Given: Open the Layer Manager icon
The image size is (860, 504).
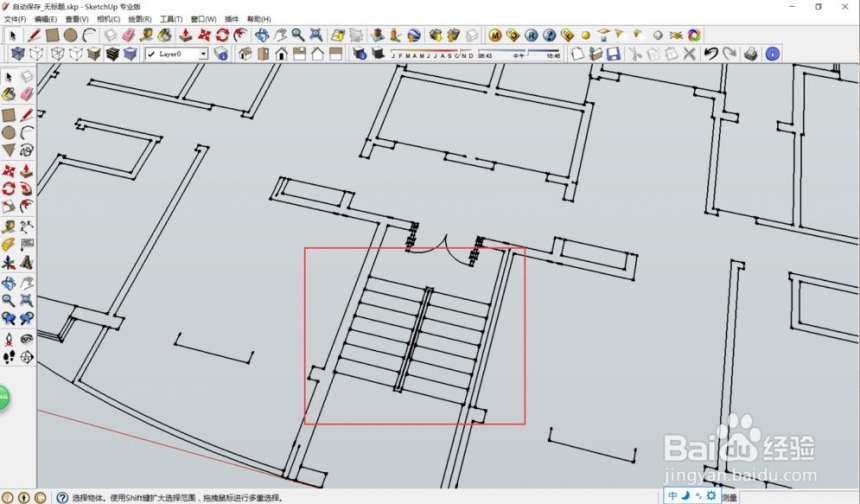Looking at the screenshot, I should (x=221, y=54).
